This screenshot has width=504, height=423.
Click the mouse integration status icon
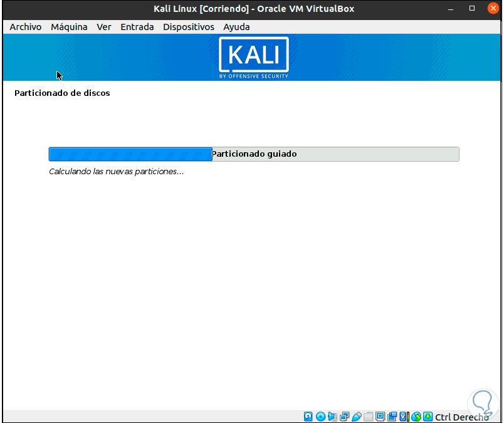[x=416, y=417]
